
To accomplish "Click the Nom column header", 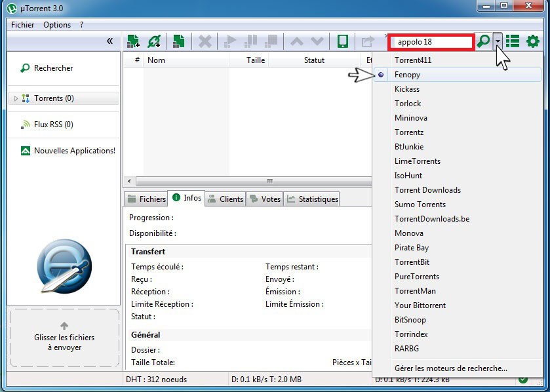I will point(187,60).
